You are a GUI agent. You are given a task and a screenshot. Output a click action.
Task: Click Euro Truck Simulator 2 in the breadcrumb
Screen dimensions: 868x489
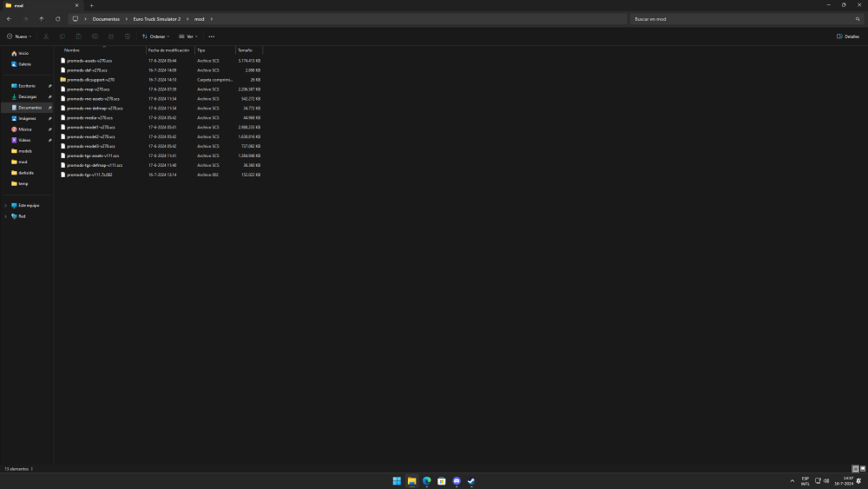[156, 18]
